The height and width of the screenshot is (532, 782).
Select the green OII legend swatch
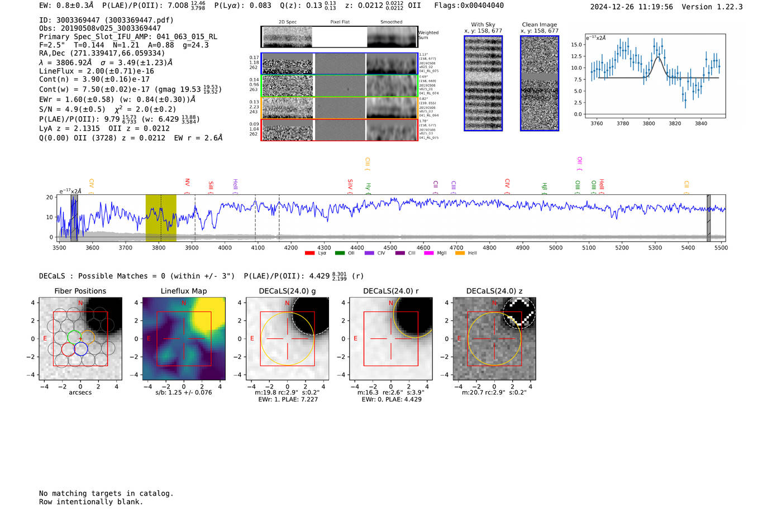340,253
